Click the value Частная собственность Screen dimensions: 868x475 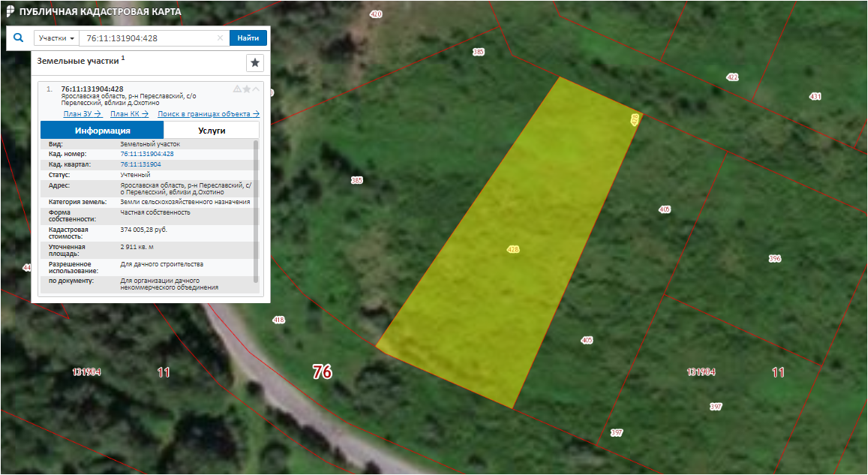click(x=155, y=212)
